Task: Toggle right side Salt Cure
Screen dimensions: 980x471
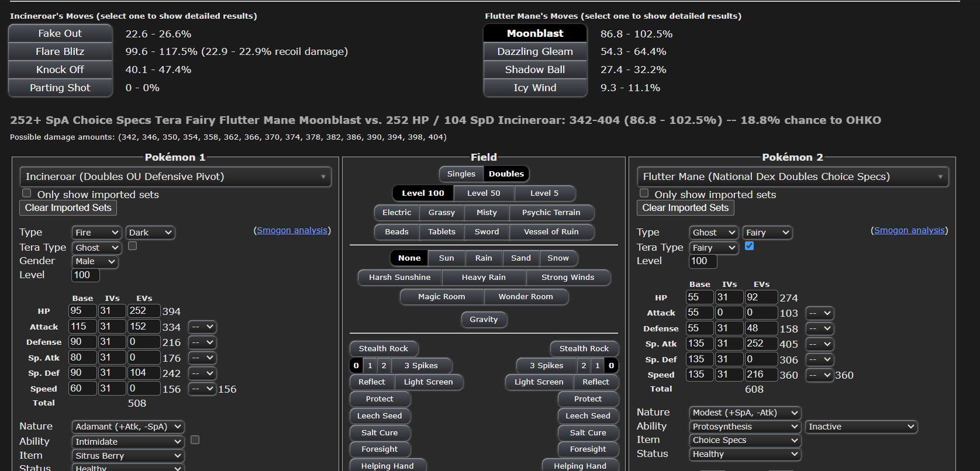Action: [x=588, y=432]
